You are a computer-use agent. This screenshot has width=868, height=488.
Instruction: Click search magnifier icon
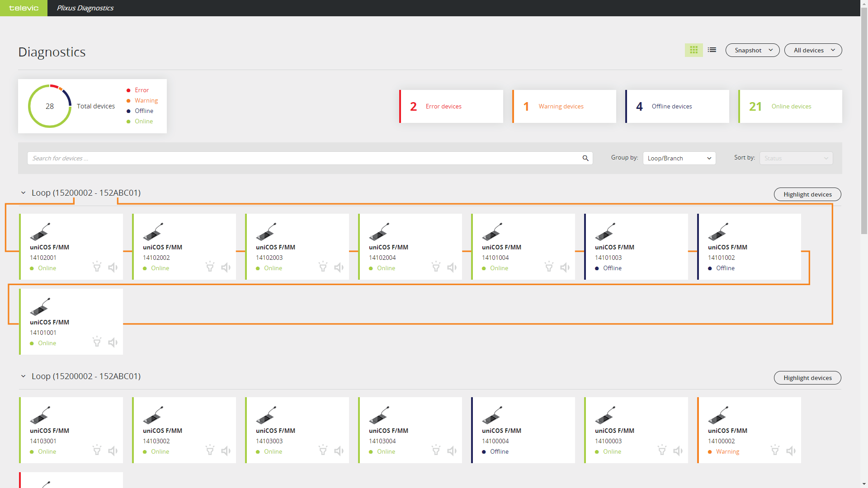tap(585, 158)
